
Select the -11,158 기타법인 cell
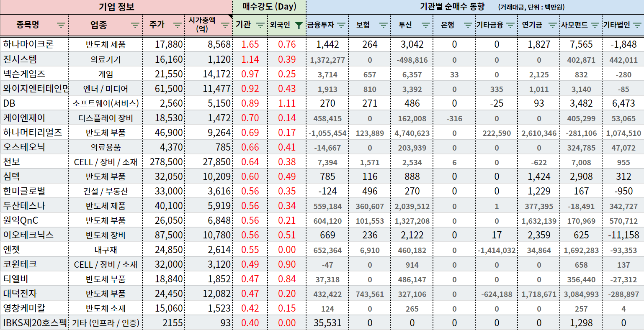pyautogui.click(x=623, y=235)
